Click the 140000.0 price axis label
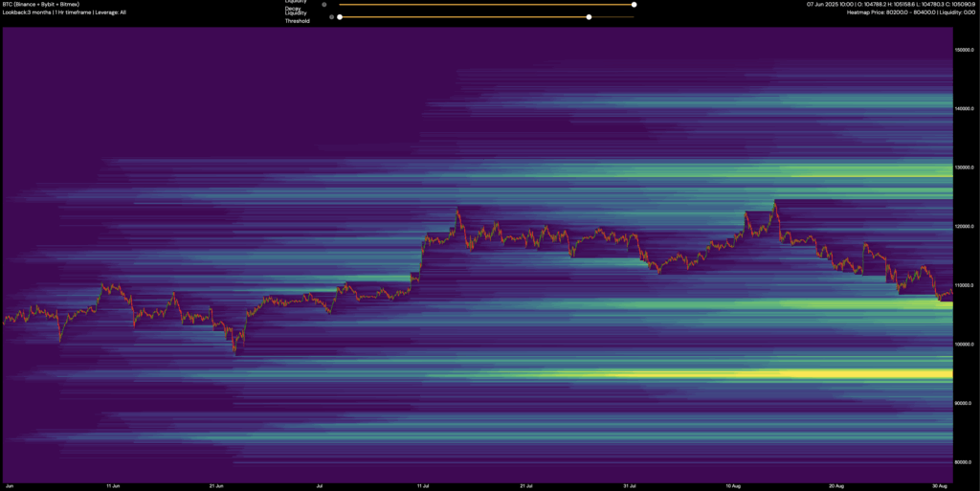 click(x=963, y=109)
